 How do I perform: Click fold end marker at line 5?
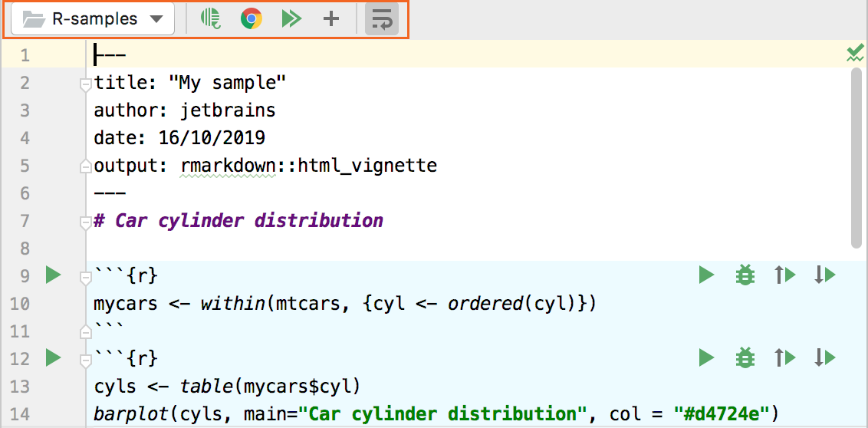click(x=85, y=166)
